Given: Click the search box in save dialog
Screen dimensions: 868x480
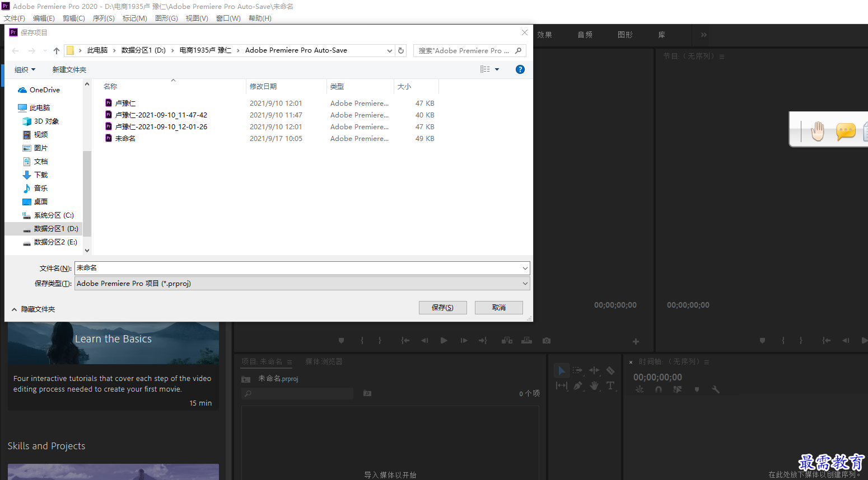Looking at the screenshot, I should pyautogui.click(x=470, y=50).
